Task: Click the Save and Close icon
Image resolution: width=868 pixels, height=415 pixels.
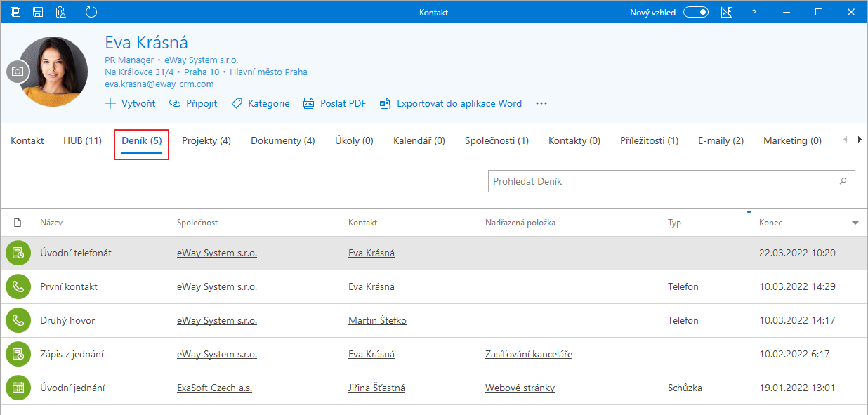Action: [x=15, y=12]
